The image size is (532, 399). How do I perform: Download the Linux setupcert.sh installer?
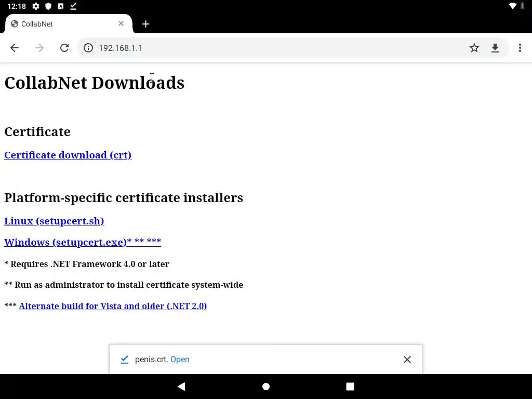[54, 221]
